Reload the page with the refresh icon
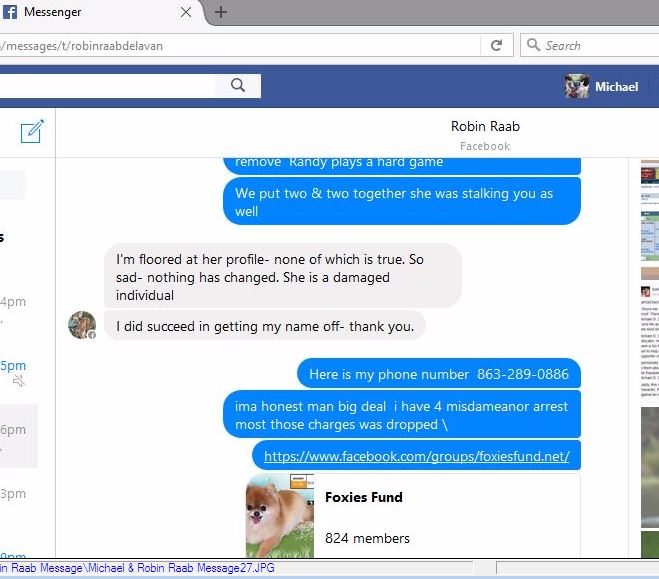 [496, 45]
